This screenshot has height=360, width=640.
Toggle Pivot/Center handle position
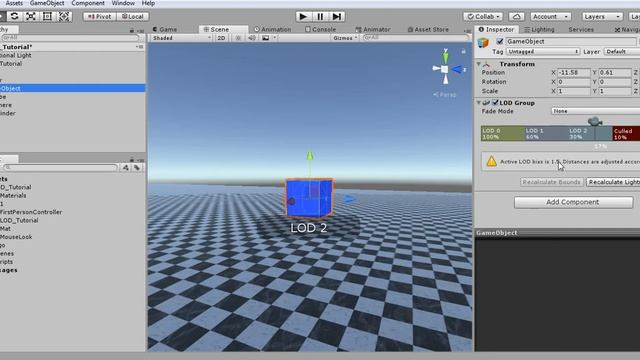(x=100, y=17)
